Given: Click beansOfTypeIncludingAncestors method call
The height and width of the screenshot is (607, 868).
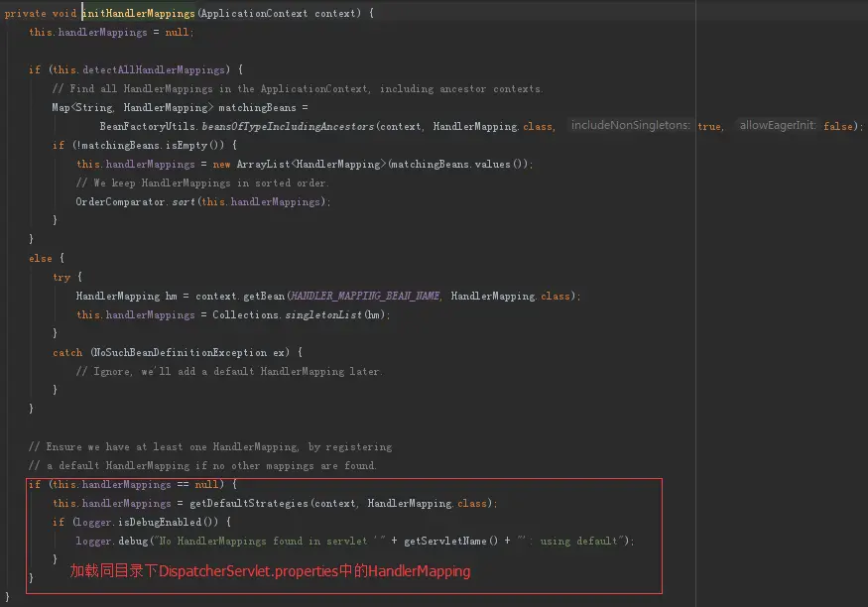Looking at the screenshot, I should click(288, 126).
